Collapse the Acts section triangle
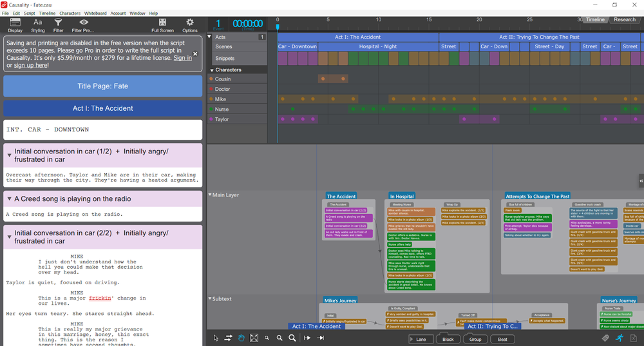 pyautogui.click(x=209, y=37)
